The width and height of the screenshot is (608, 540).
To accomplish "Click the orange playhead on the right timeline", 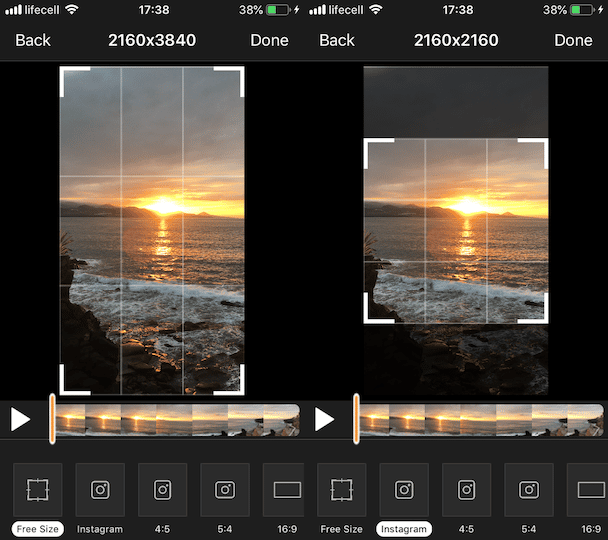I will 356,419.
